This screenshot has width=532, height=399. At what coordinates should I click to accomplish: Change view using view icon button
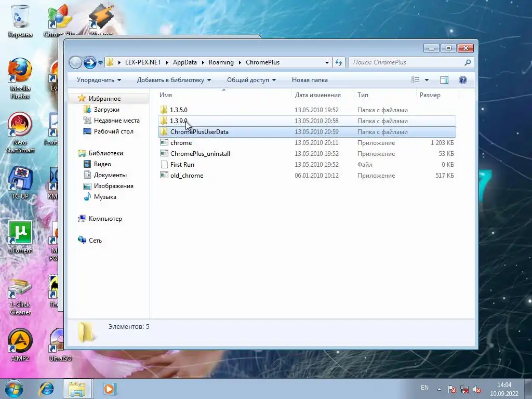[x=415, y=80]
